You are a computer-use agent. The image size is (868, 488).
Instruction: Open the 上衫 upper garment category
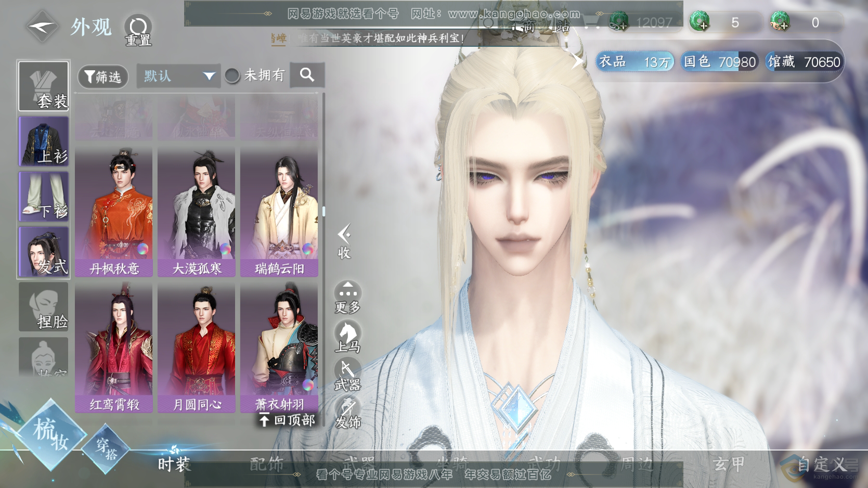click(x=44, y=141)
